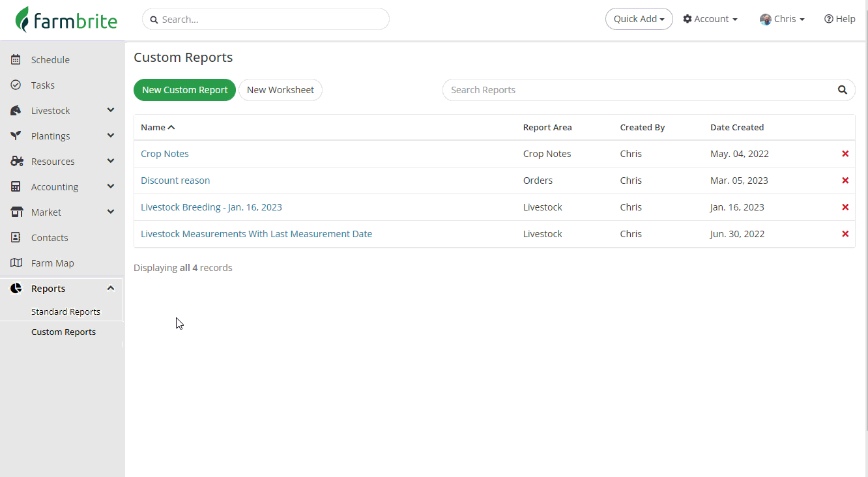Expand the Livestock sidebar section
This screenshot has height=477, width=868.
tap(111, 110)
